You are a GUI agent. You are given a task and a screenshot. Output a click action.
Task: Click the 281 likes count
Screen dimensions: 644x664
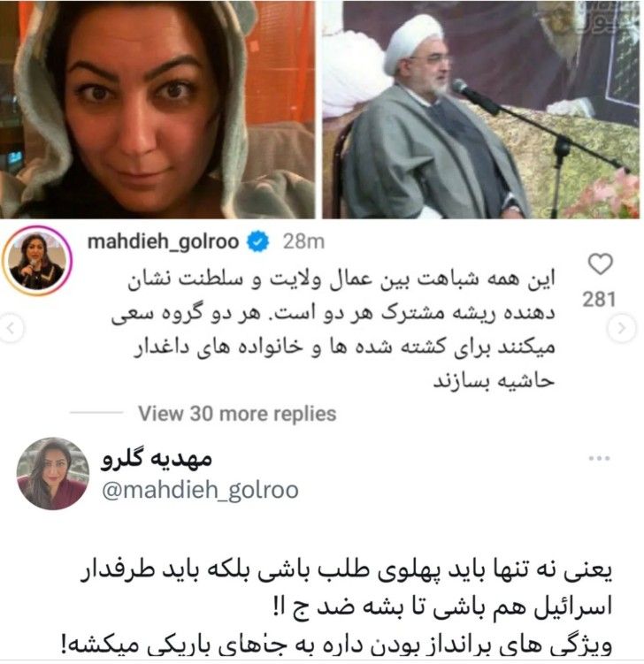(x=599, y=299)
